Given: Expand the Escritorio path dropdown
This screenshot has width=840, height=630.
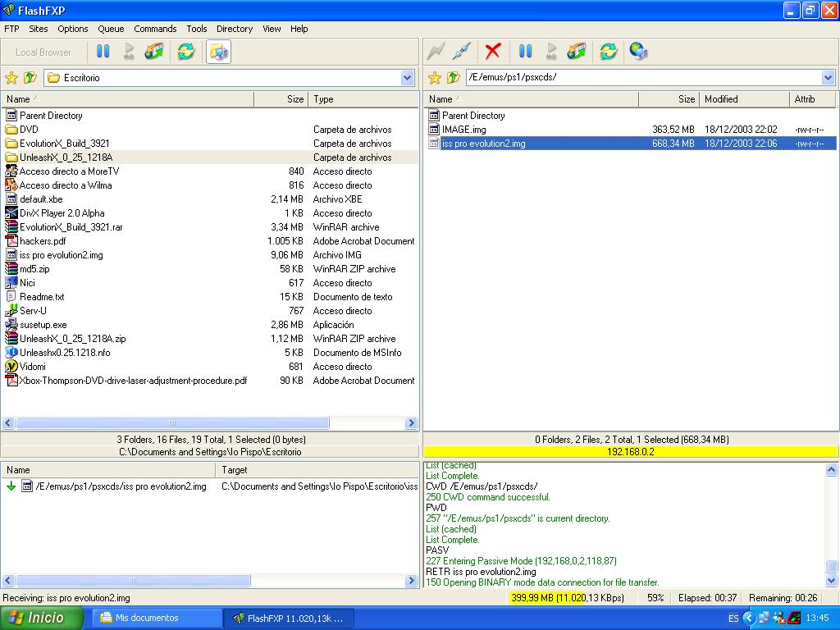Looking at the screenshot, I should [407, 78].
